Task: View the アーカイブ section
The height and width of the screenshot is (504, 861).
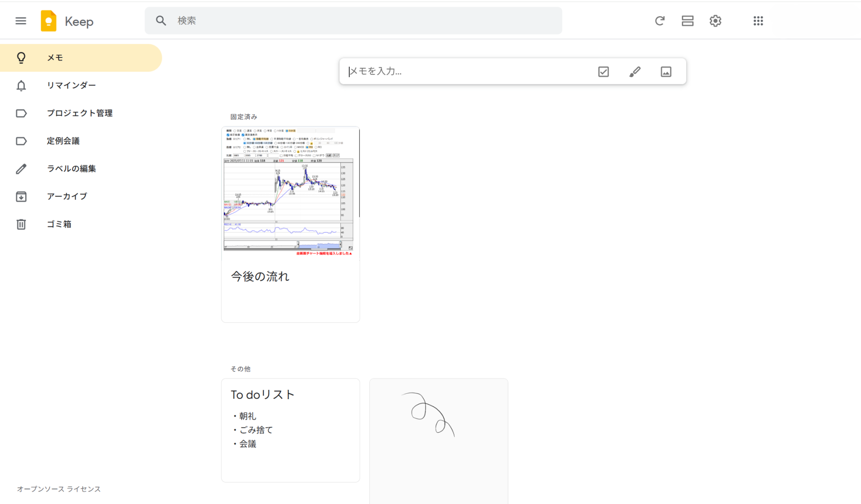Action: point(67,196)
